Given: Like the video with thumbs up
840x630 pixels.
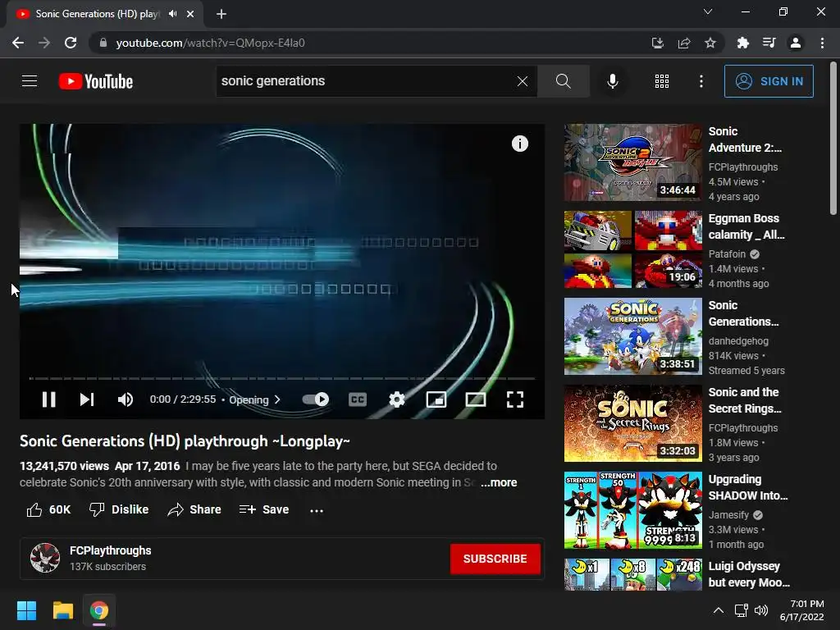Looking at the screenshot, I should [x=48, y=509].
